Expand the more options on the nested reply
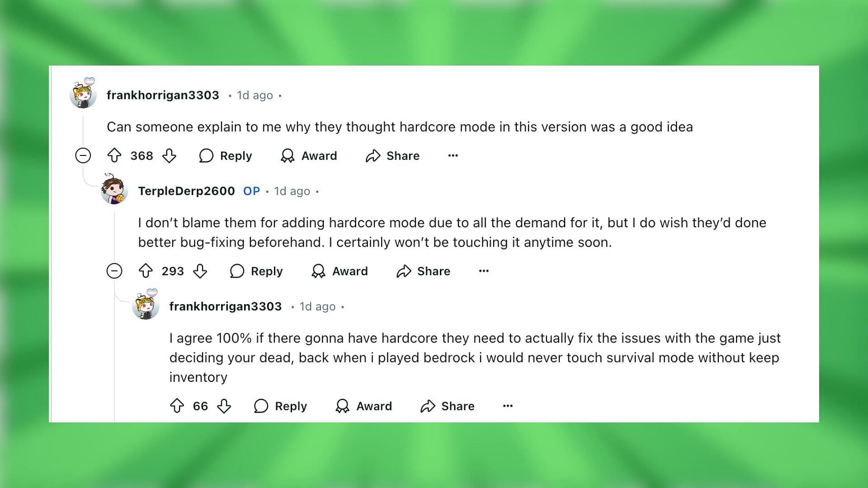 pyautogui.click(x=507, y=406)
